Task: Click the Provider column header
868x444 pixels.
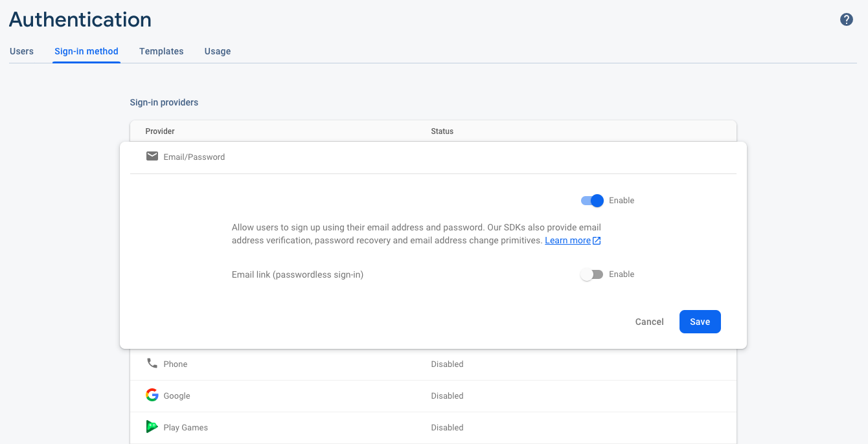Action: [x=160, y=131]
